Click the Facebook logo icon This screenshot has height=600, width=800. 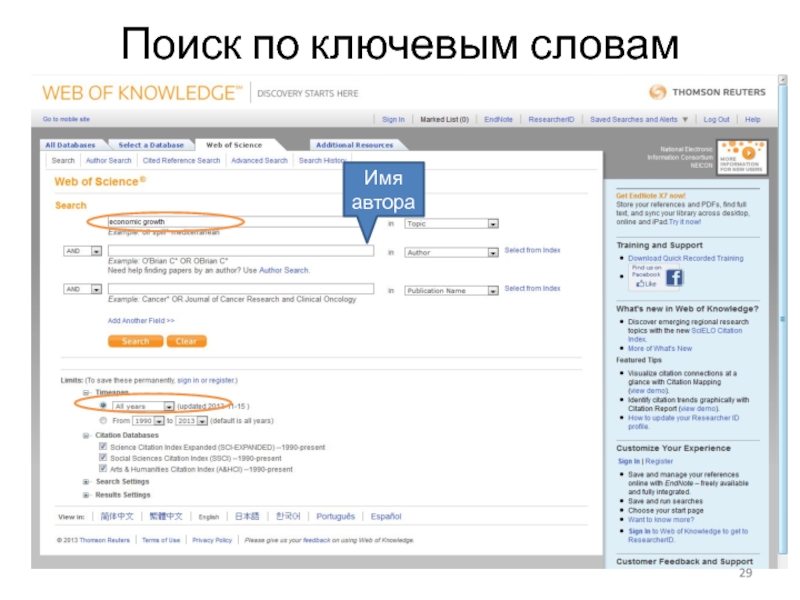tap(673, 278)
